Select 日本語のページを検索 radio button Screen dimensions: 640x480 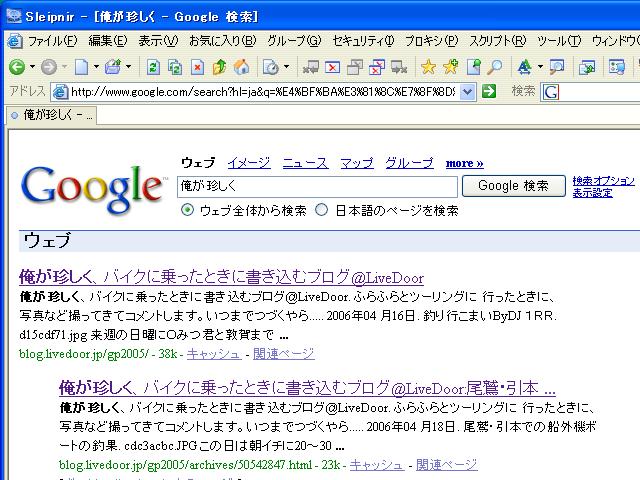click(322, 210)
